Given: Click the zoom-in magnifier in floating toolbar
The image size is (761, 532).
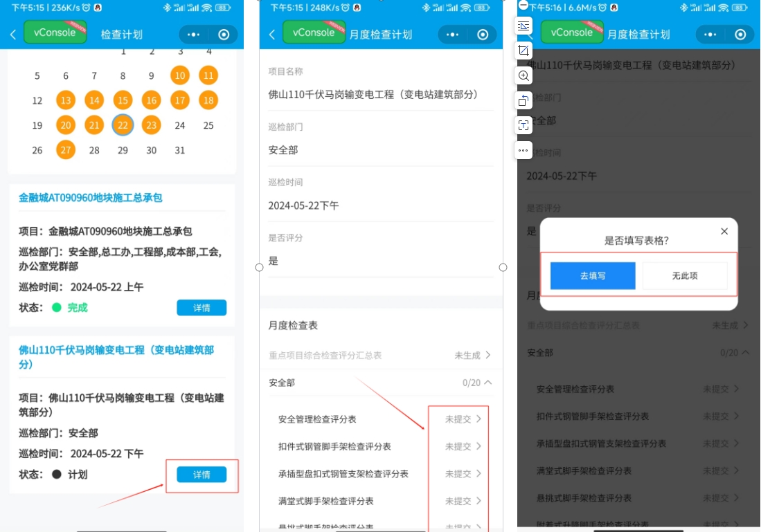Looking at the screenshot, I should click(x=523, y=75).
